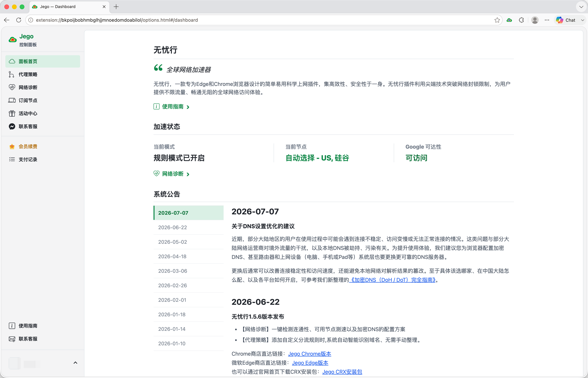Screen dimensions: 588x378
Task: Select the 2026-02-01 announcement tab
Action: point(188,300)
